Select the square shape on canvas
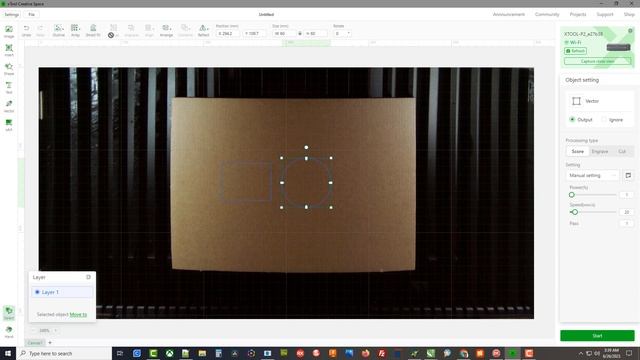This screenshot has width=640, height=360. [x=246, y=182]
